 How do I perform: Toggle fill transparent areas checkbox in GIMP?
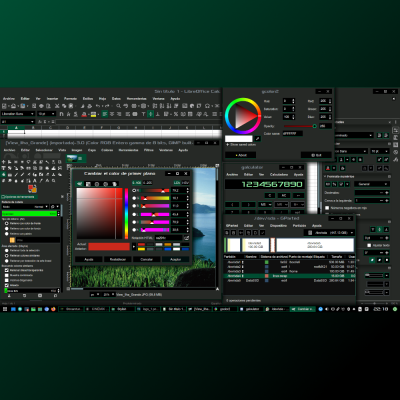(7, 270)
